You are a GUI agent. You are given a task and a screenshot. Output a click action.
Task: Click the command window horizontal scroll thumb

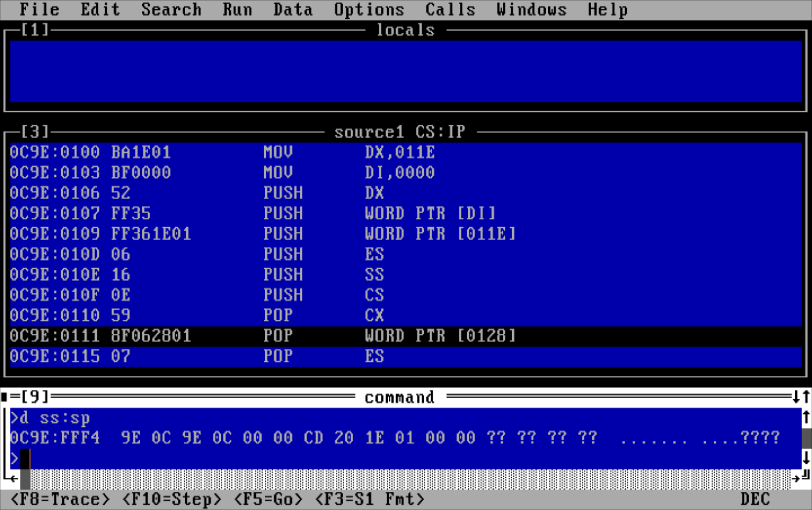[25, 479]
